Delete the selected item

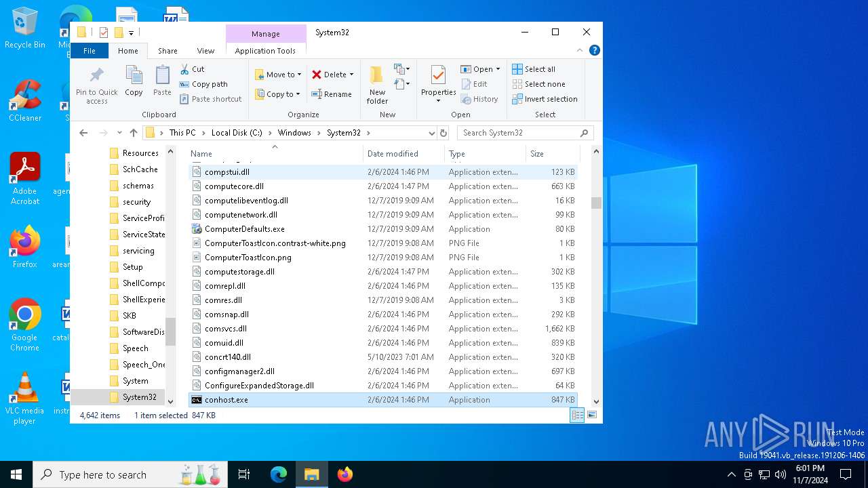point(329,75)
